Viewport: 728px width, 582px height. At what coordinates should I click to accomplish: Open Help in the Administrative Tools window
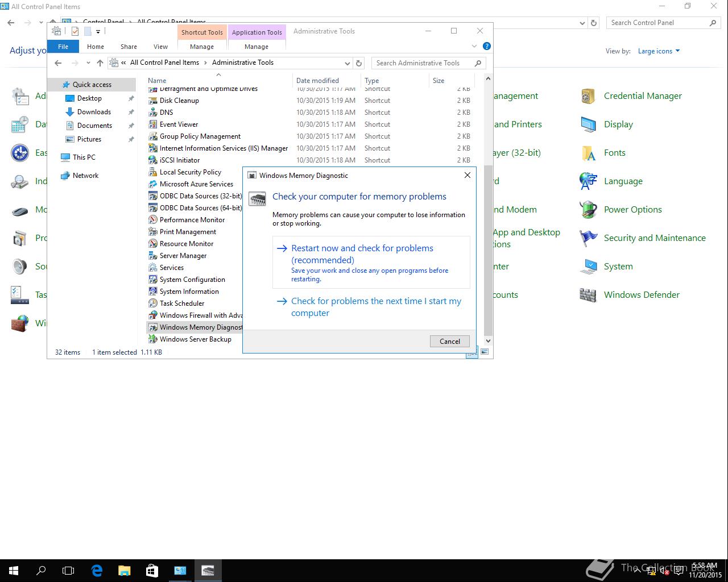(486, 46)
